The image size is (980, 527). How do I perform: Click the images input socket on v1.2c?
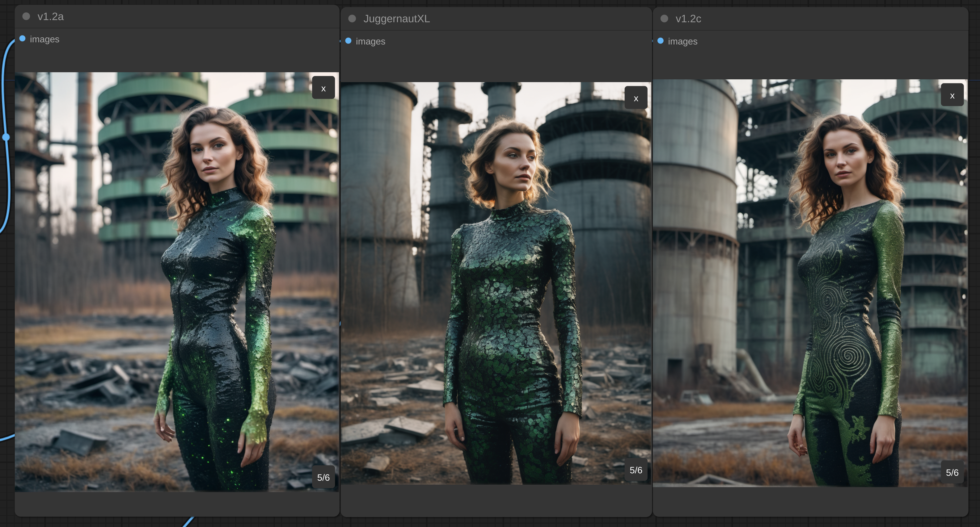661,41
